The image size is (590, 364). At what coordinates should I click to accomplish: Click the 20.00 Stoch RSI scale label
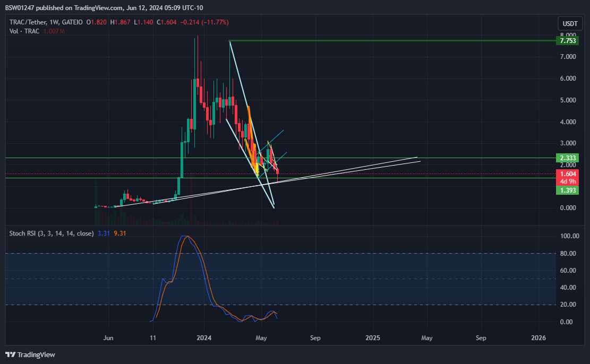point(568,305)
